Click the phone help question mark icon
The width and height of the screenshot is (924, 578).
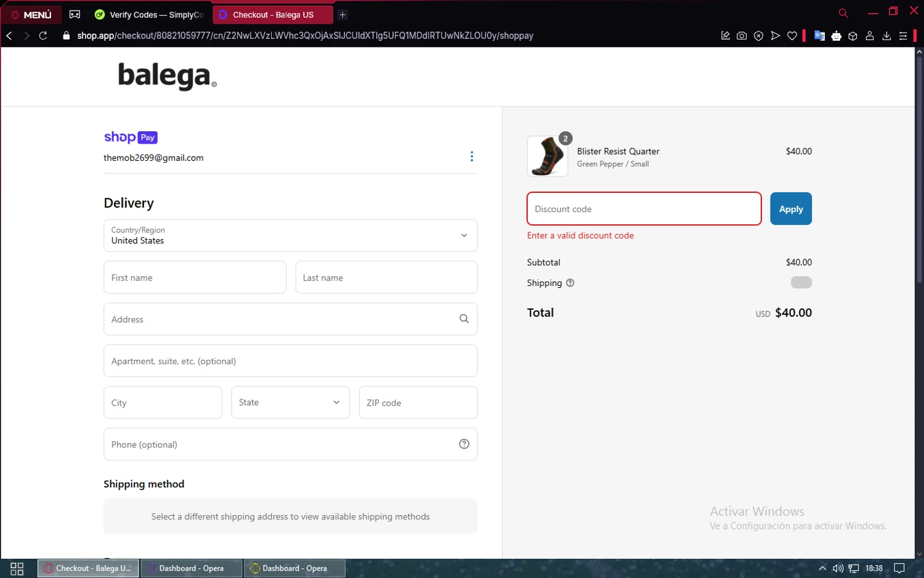point(464,444)
